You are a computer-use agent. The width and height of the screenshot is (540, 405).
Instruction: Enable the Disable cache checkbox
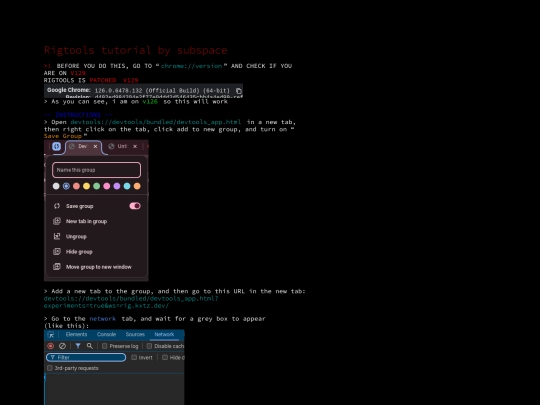click(x=149, y=346)
